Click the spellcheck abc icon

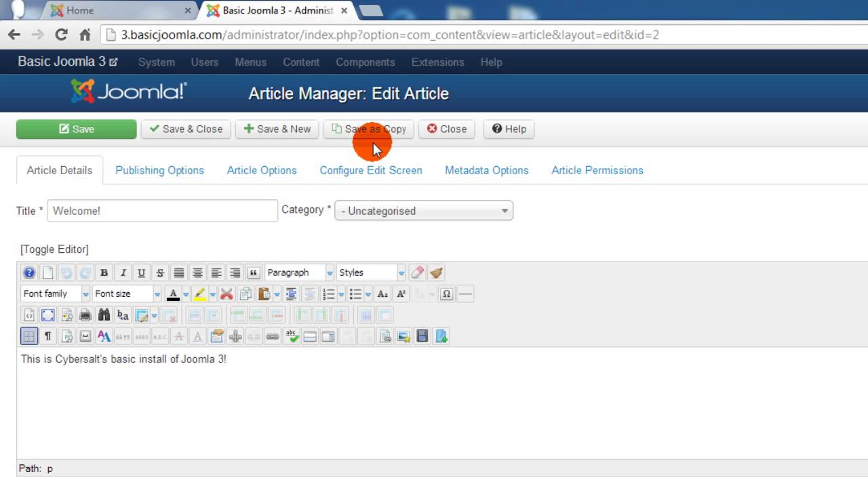click(292, 336)
